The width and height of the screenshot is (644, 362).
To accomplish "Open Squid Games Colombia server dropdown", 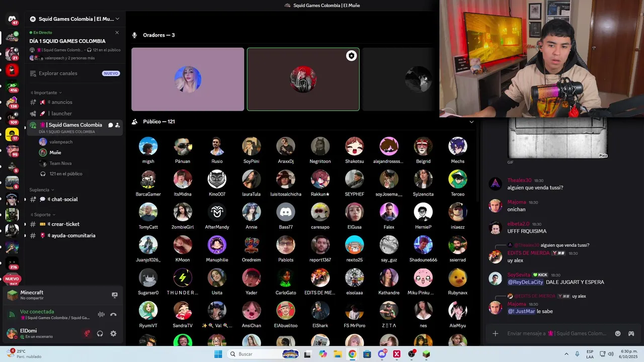I will click(x=74, y=19).
